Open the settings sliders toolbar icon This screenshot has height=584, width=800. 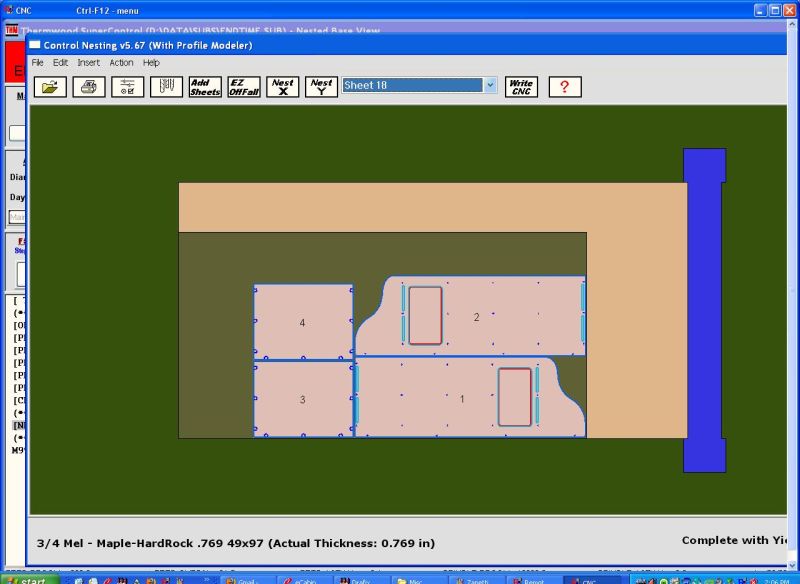127,87
